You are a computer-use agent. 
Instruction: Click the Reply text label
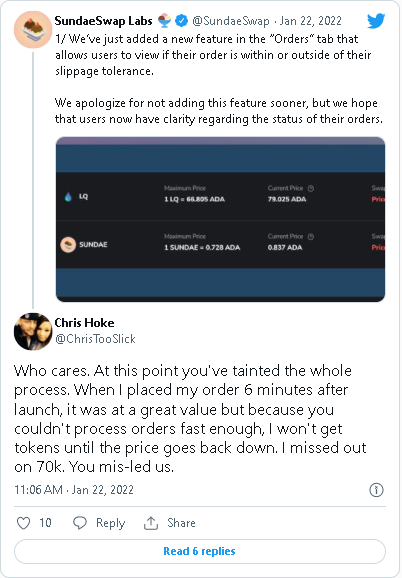click(111, 523)
